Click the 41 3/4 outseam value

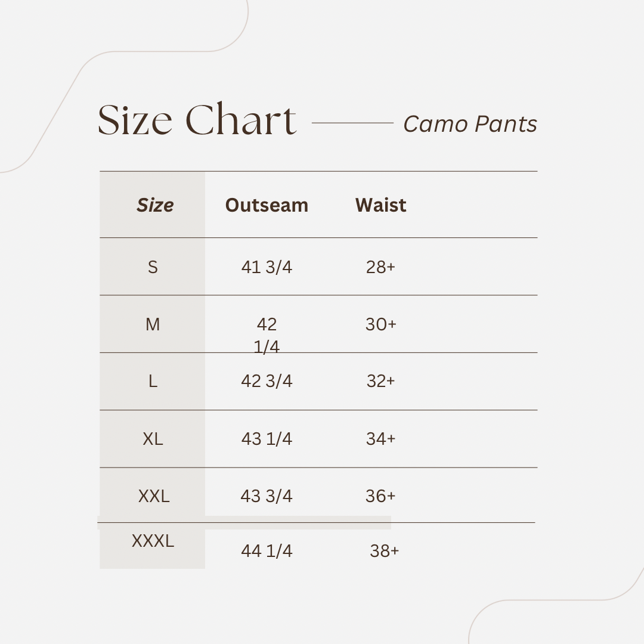267,267
